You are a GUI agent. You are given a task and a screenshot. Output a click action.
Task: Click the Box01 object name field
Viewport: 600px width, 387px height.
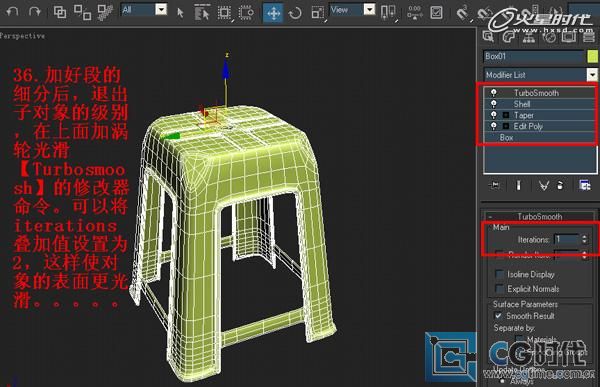(533, 56)
